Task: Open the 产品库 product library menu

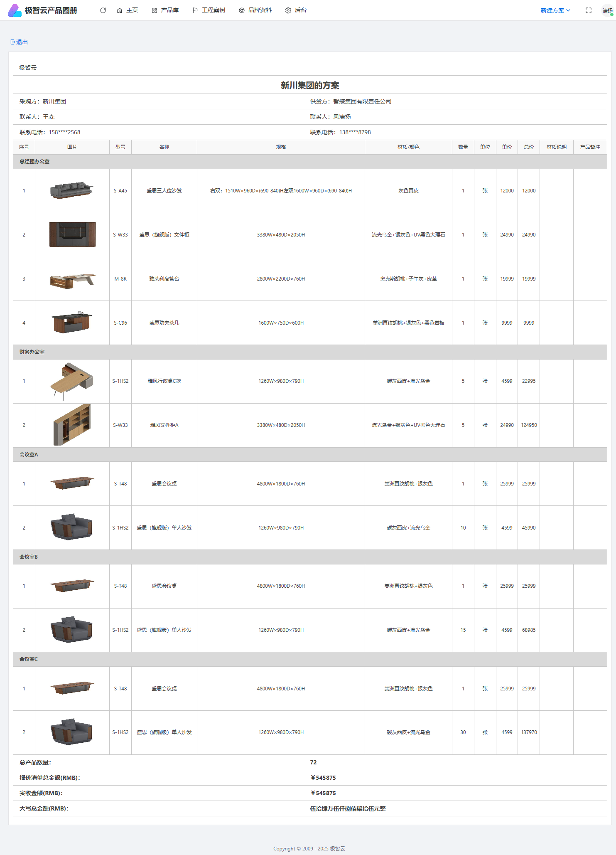Action: pyautogui.click(x=165, y=10)
